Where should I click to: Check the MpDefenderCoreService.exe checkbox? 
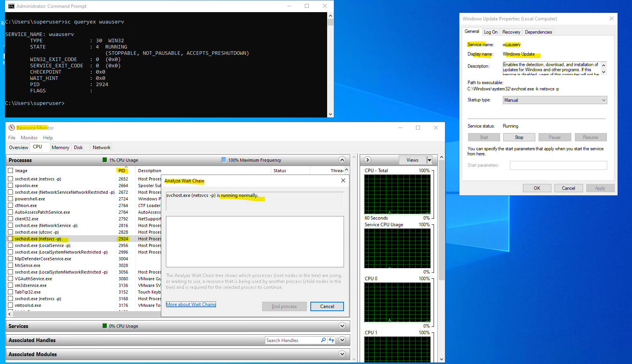tap(11, 259)
